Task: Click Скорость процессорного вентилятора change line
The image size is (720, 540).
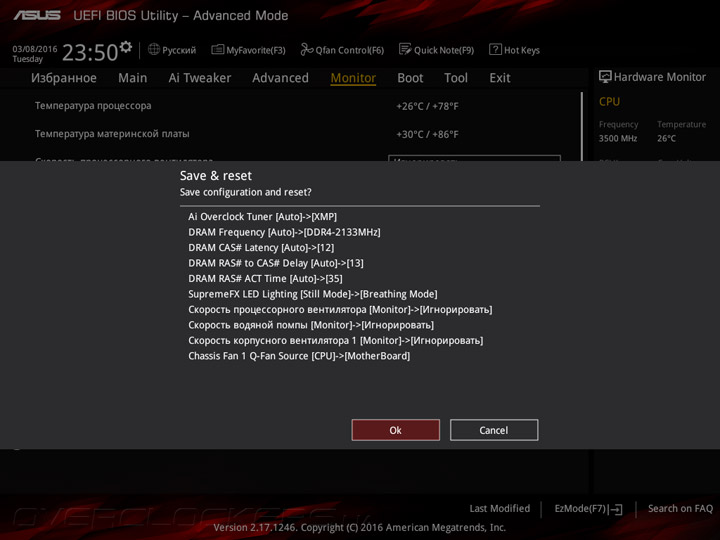Action: pos(340,310)
